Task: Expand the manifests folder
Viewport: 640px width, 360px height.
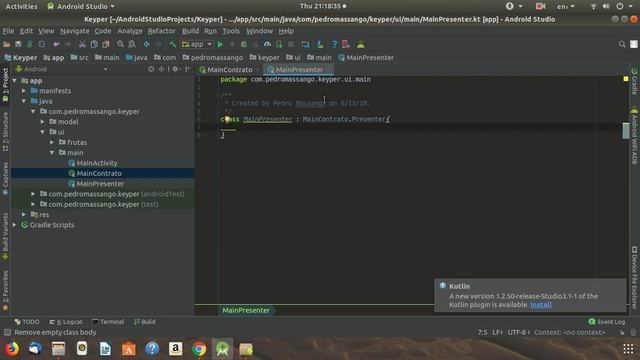Action: (24, 91)
